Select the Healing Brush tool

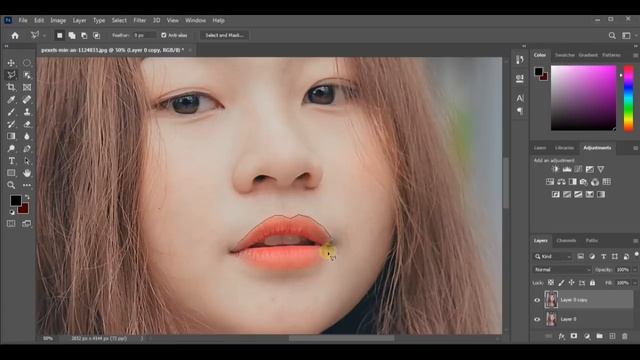click(x=27, y=99)
